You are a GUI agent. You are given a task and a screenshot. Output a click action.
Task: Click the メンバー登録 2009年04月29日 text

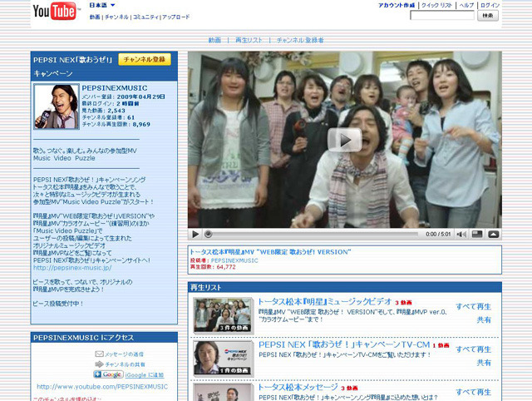(x=124, y=97)
